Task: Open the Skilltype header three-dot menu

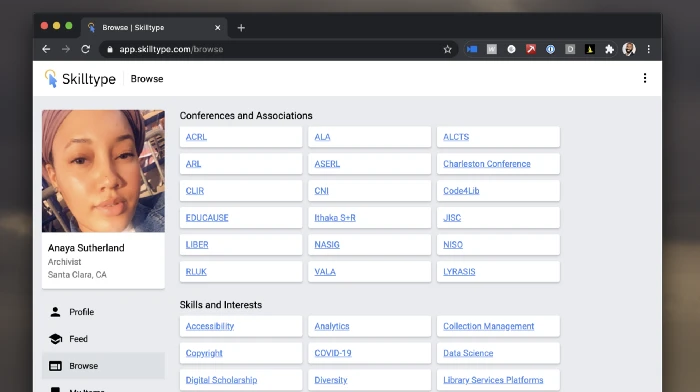Action: coord(645,78)
